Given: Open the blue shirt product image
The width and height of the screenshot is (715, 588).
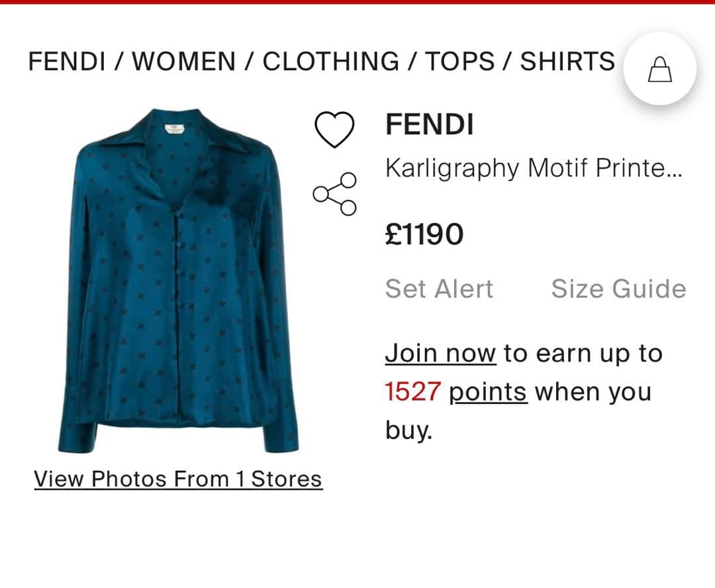Looking at the screenshot, I should click(175, 278).
